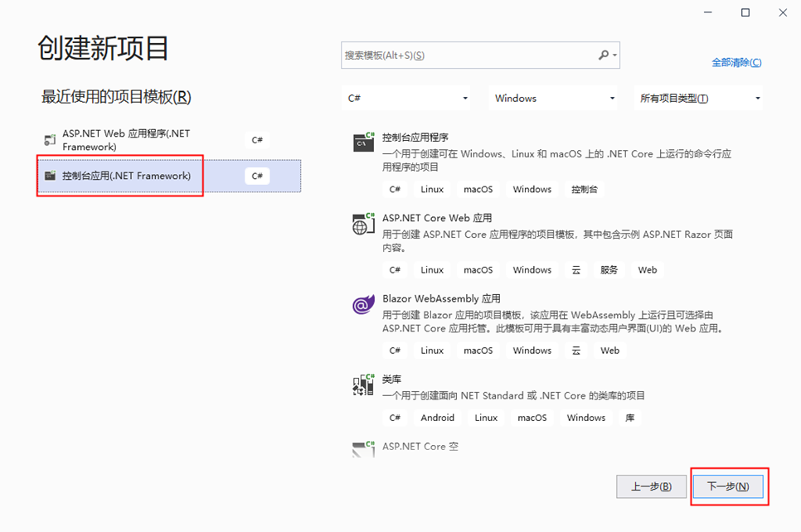Open the 所有项目类型 project type dropdown
The height and width of the screenshot is (532, 801).
pos(698,98)
